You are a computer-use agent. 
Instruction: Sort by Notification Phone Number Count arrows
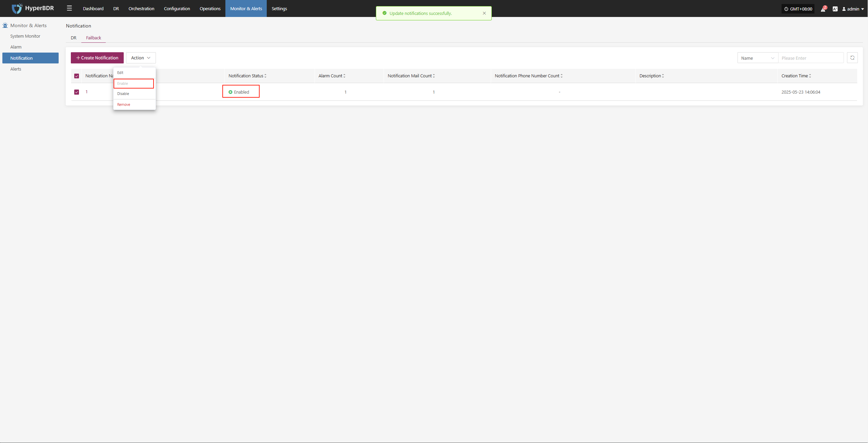[562, 76]
